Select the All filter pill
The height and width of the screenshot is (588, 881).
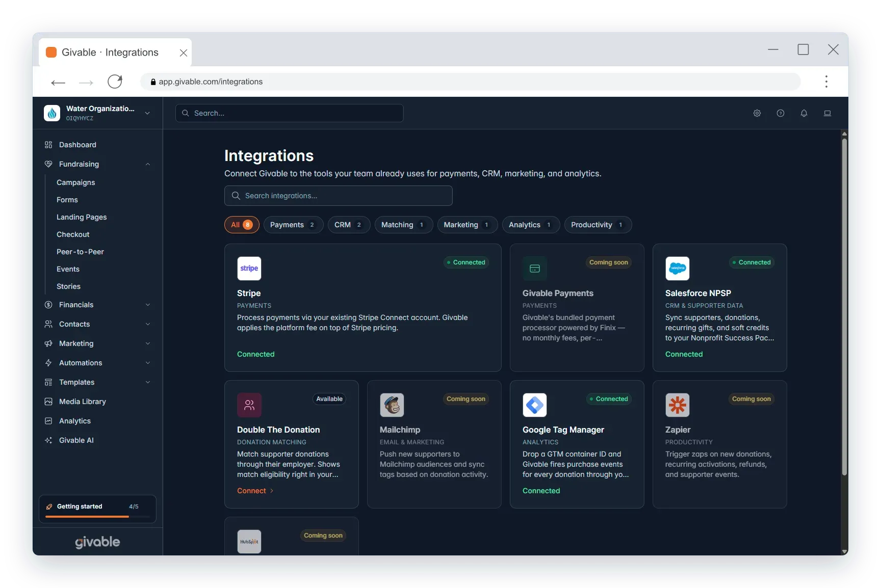(x=242, y=225)
